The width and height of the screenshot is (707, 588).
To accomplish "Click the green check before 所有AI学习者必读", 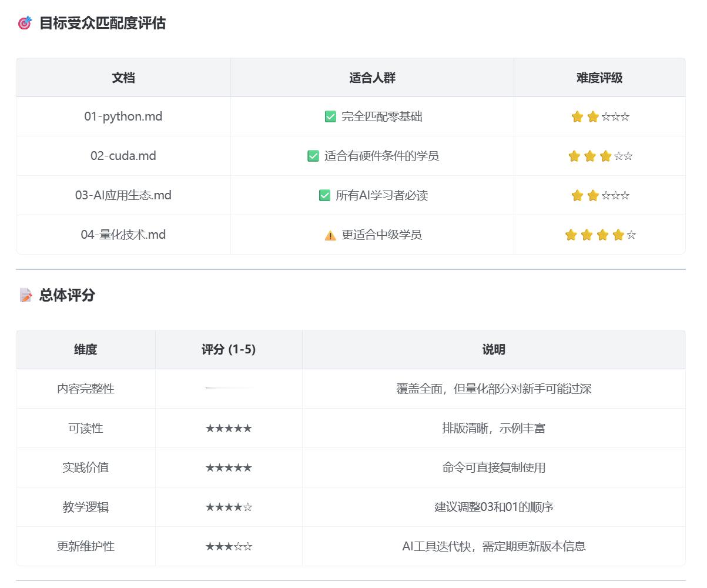I will [324, 195].
